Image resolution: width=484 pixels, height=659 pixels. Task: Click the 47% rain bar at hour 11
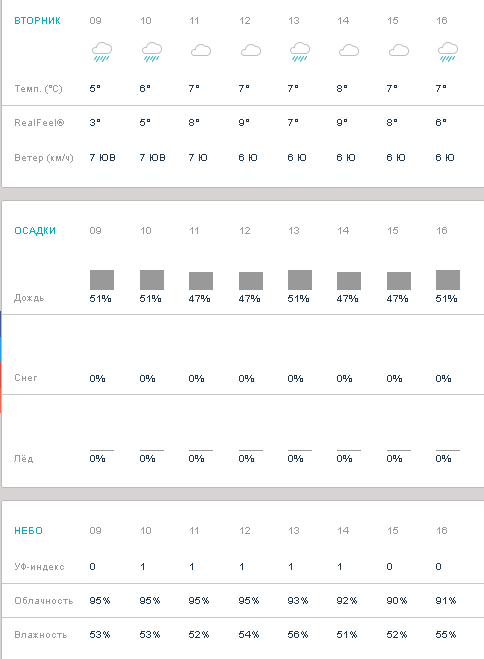(x=201, y=281)
